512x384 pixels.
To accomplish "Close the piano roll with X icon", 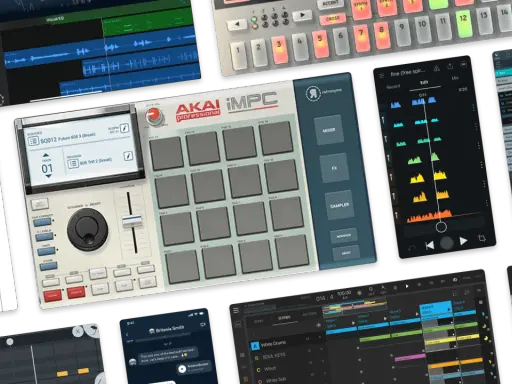I will [77, 331].
